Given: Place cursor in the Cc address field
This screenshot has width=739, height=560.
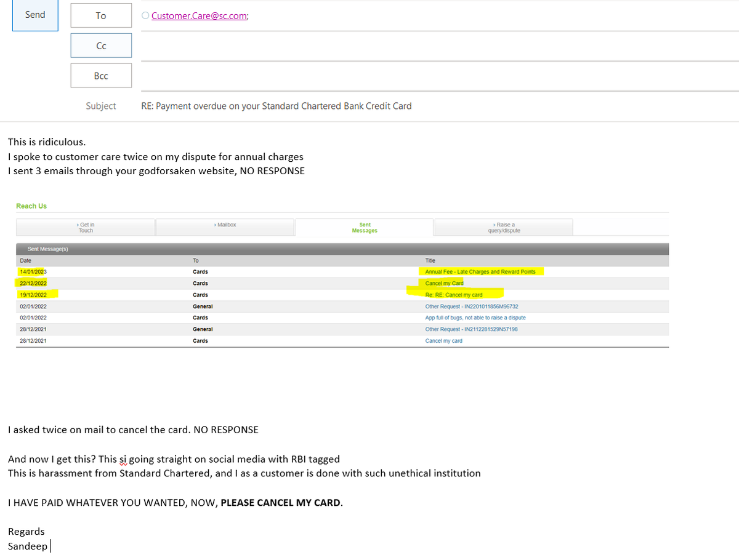Looking at the screenshot, I should (440, 46).
